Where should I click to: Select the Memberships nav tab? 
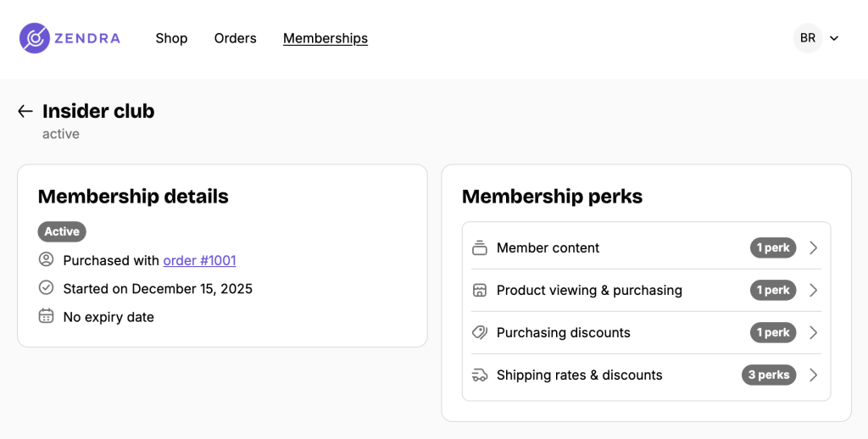pos(325,38)
